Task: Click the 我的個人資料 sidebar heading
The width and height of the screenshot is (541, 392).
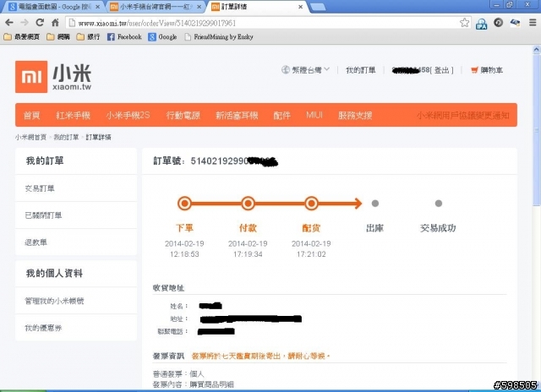Action: click(x=54, y=274)
